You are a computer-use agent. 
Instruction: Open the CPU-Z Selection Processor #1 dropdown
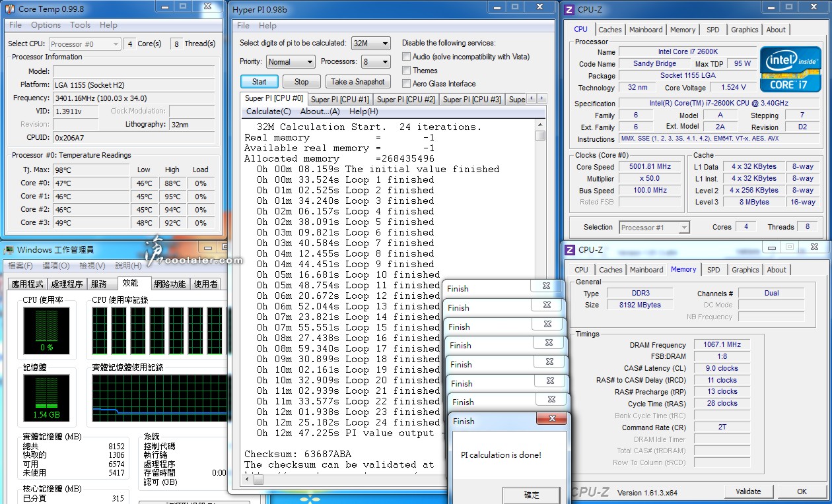[x=654, y=228]
